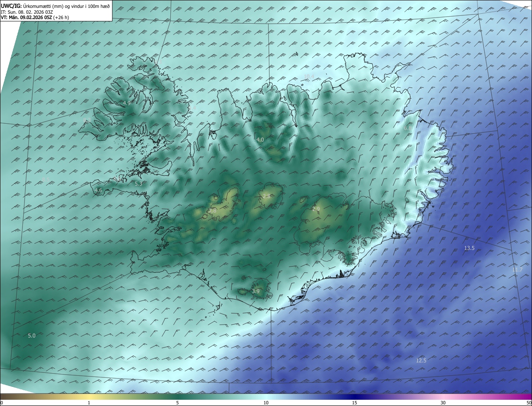This screenshot has height=406, width=532.
Task: Click the 12.5 value over the southern ocean
Action: (421, 360)
